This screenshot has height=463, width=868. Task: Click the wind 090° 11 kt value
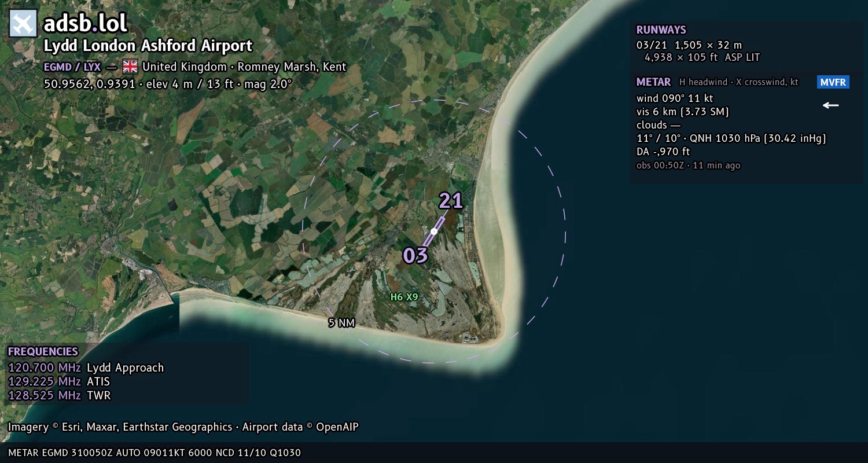(x=675, y=98)
